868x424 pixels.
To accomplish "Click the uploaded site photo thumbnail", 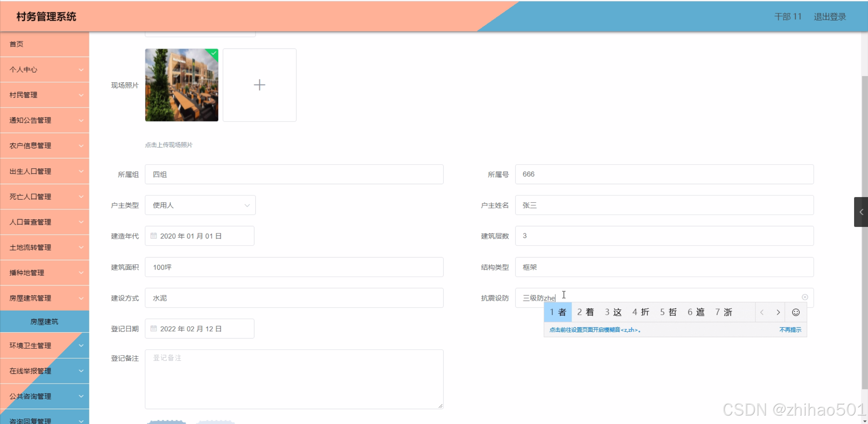I will click(181, 85).
